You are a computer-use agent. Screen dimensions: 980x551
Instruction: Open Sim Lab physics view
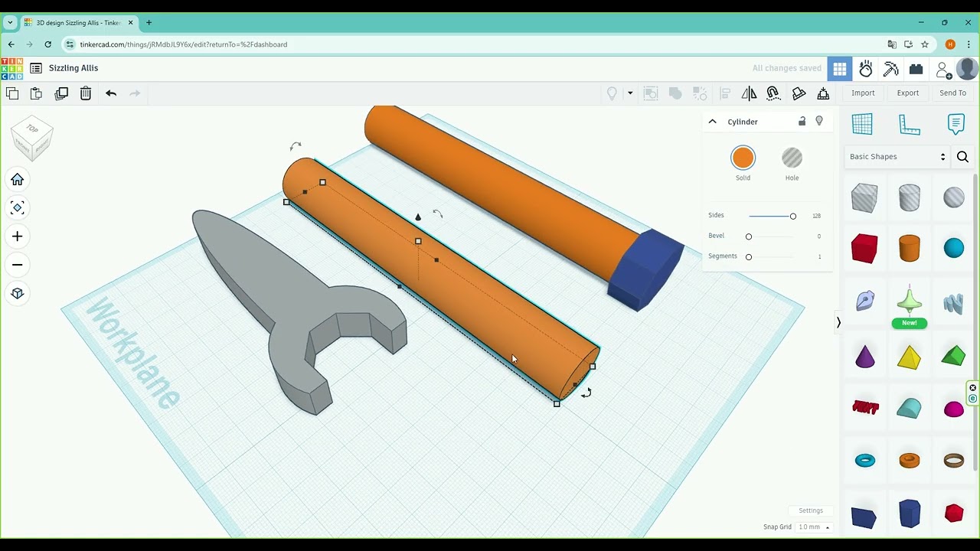pos(866,69)
